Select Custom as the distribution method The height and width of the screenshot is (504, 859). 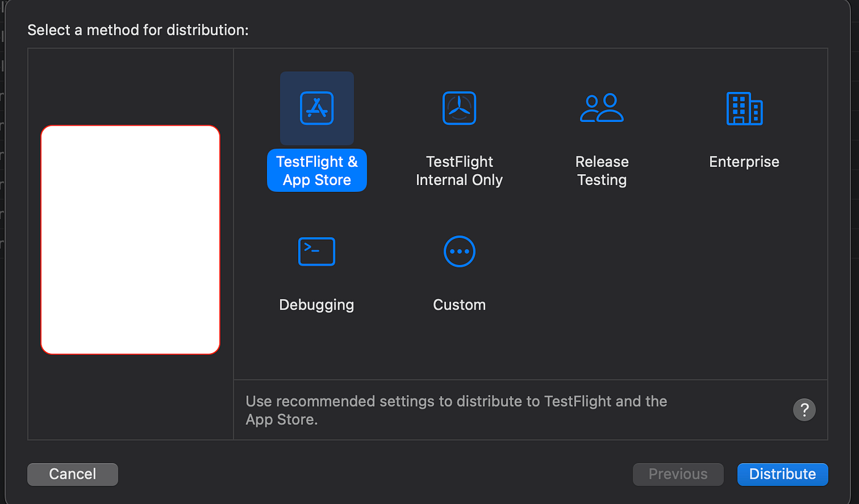459,304
